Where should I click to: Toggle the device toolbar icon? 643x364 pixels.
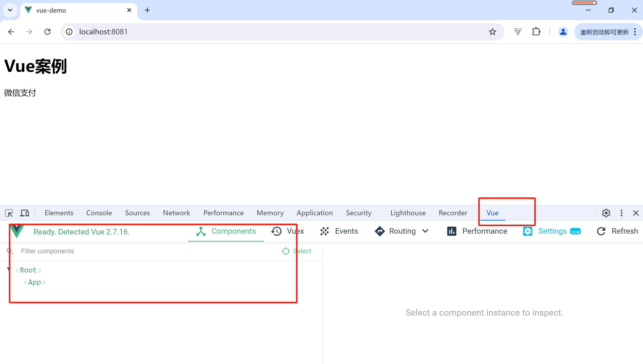point(24,213)
